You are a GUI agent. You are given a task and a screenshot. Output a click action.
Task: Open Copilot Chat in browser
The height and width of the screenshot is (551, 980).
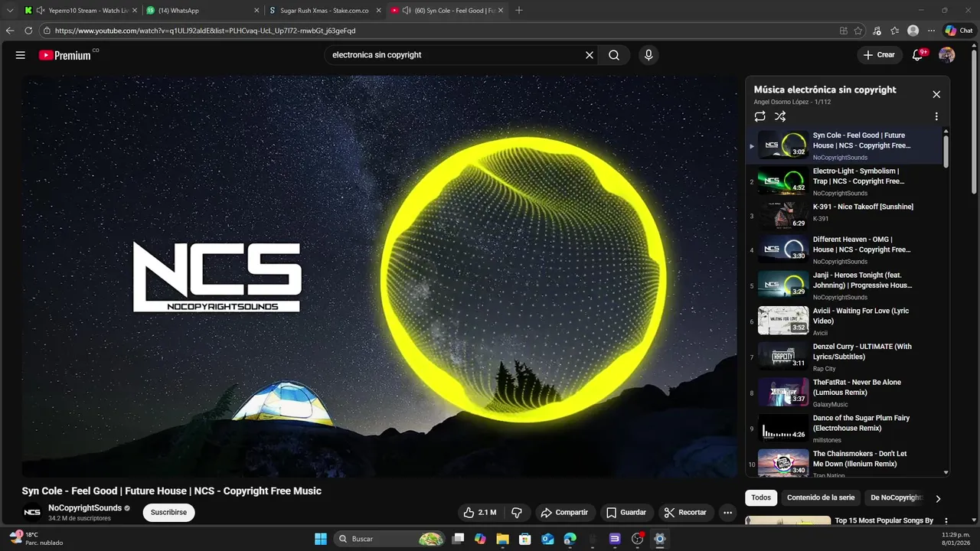click(959, 31)
